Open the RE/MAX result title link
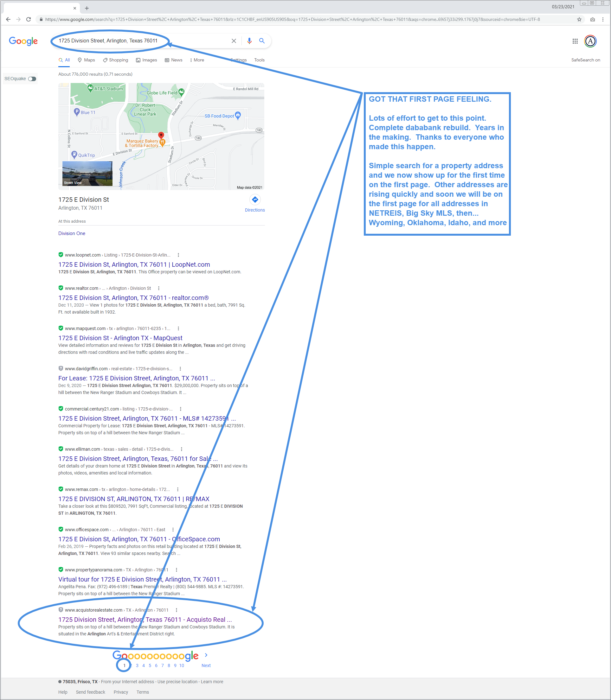Viewport: 611px width, 700px height. coord(134,499)
